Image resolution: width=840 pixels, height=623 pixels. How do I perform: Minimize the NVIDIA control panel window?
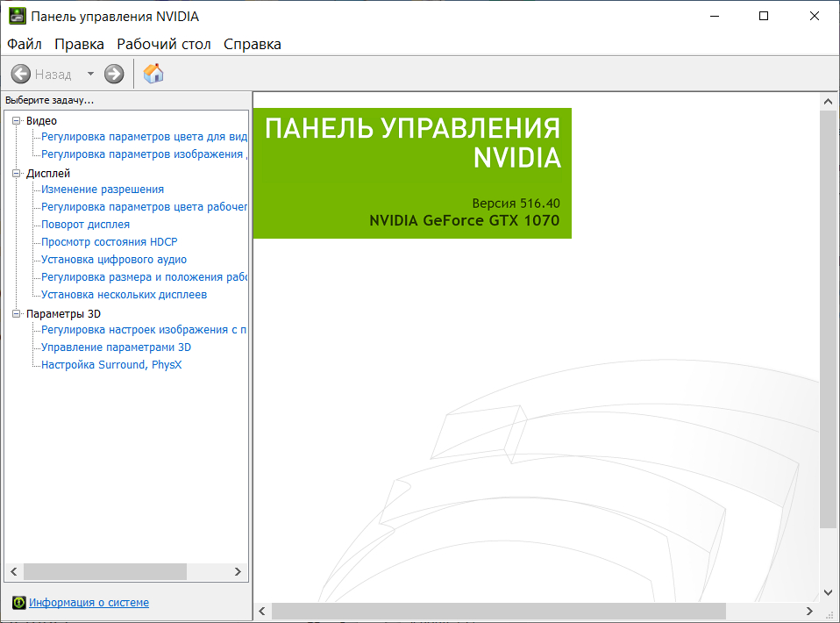tap(714, 16)
